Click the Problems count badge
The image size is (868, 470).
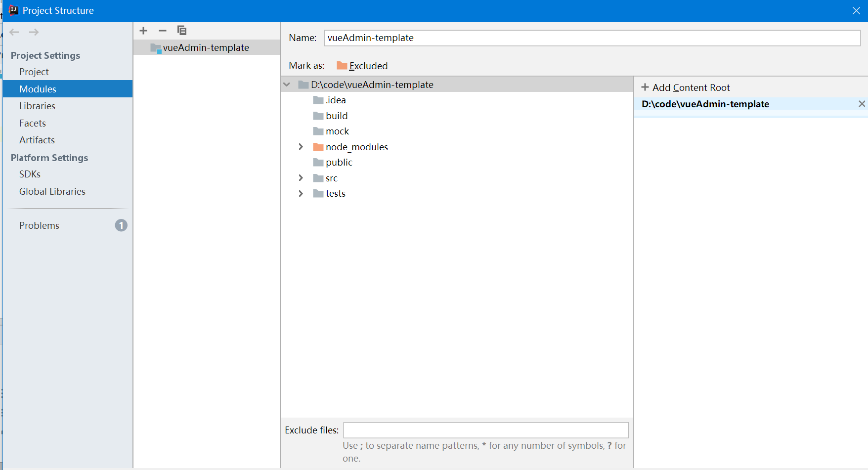click(x=121, y=225)
